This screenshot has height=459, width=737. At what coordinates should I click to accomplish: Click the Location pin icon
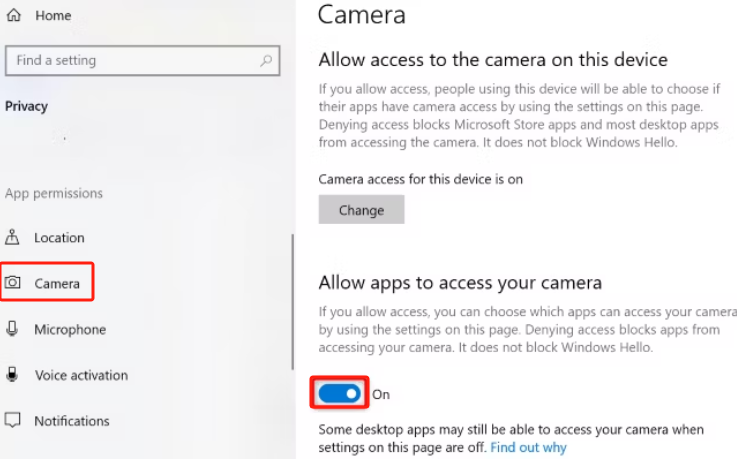pos(13,237)
